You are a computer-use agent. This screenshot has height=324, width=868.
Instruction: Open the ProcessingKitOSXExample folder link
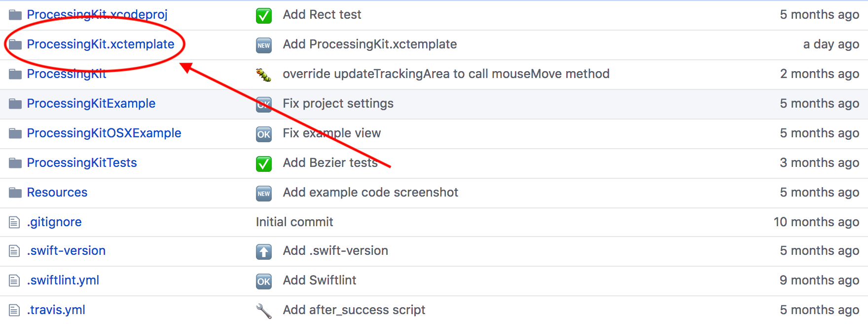click(x=104, y=133)
